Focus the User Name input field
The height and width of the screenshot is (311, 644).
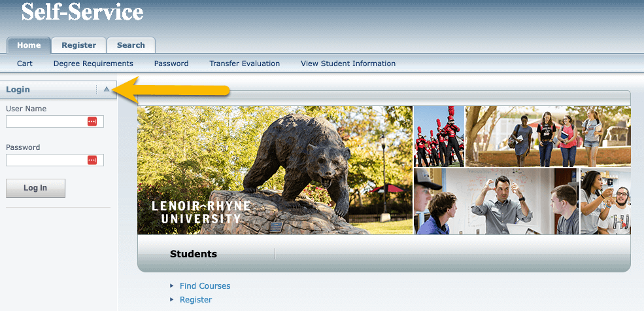(55, 121)
